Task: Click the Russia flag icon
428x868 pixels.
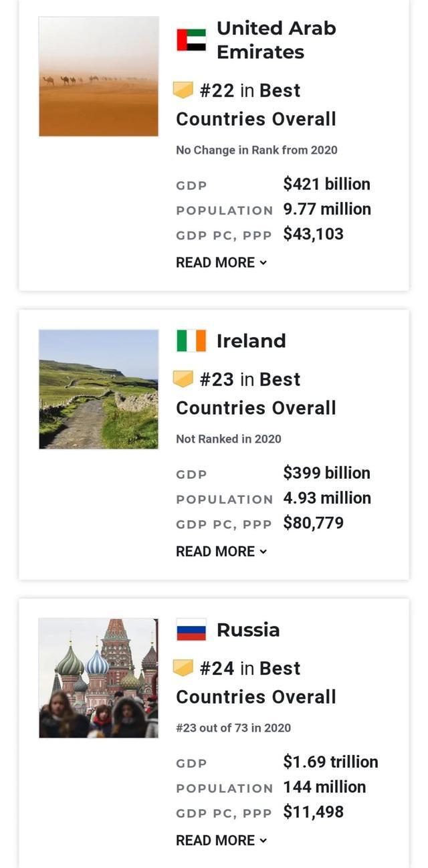Action: pos(191,629)
